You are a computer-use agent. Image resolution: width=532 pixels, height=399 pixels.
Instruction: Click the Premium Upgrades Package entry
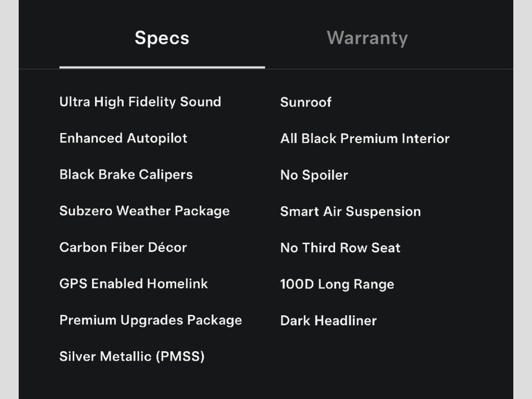pos(151,320)
